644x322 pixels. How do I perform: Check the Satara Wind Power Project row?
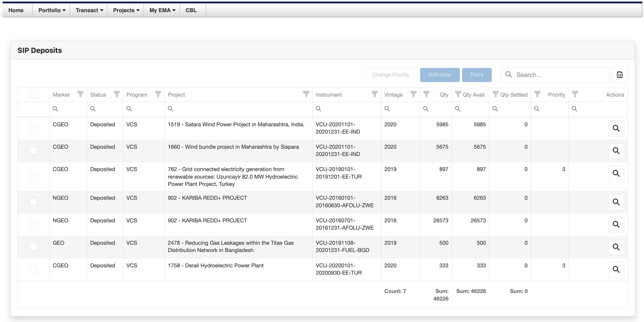coord(34,128)
